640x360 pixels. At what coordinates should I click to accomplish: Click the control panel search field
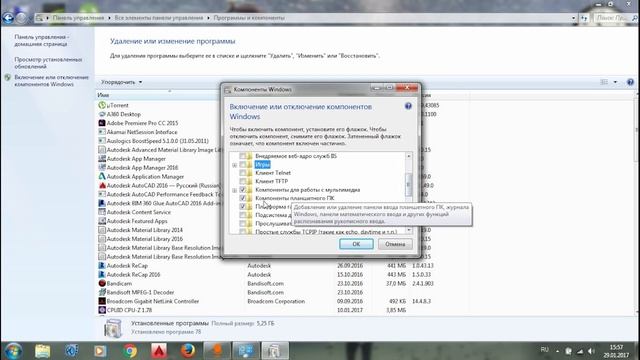pos(613,18)
